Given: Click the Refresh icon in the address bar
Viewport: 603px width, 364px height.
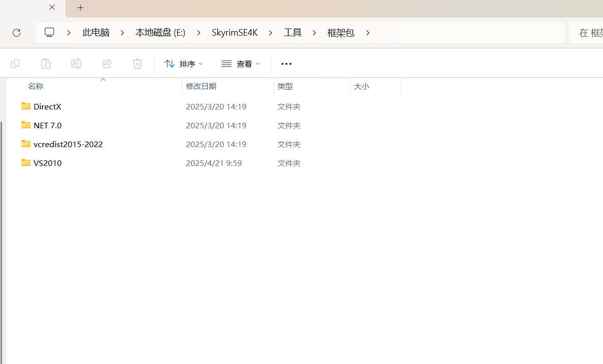Looking at the screenshot, I should pyautogui.click(x=16, y=32).
